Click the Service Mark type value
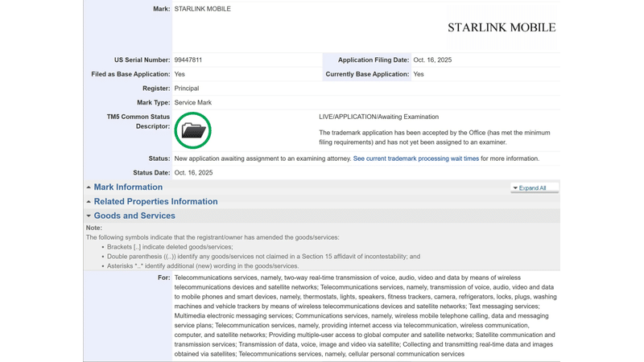 (x=193, y=103)
